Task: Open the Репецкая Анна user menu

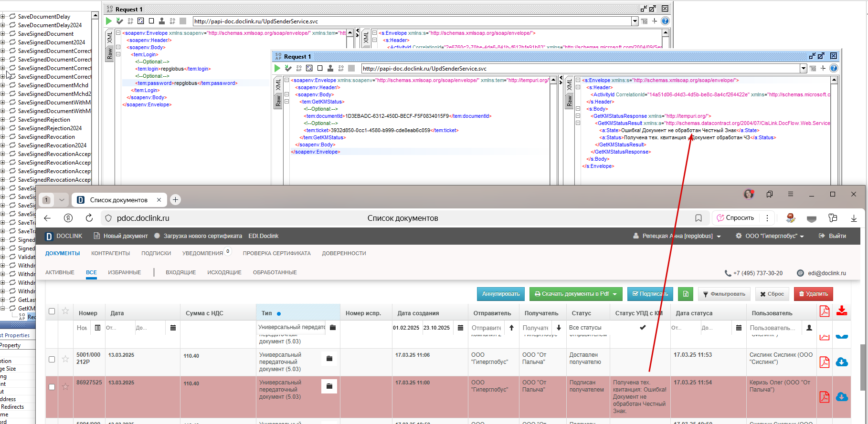Action: click(x=677, y=236)
